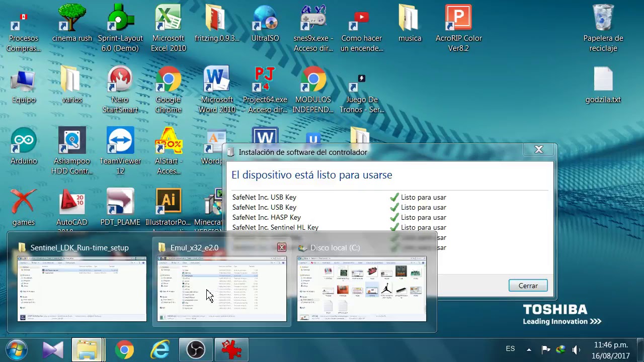The image size is (644, 362).
Task: Click the 'El dispositivo está listo para usarse' heading
Action: pyautogui.click(x=311, y=175)
